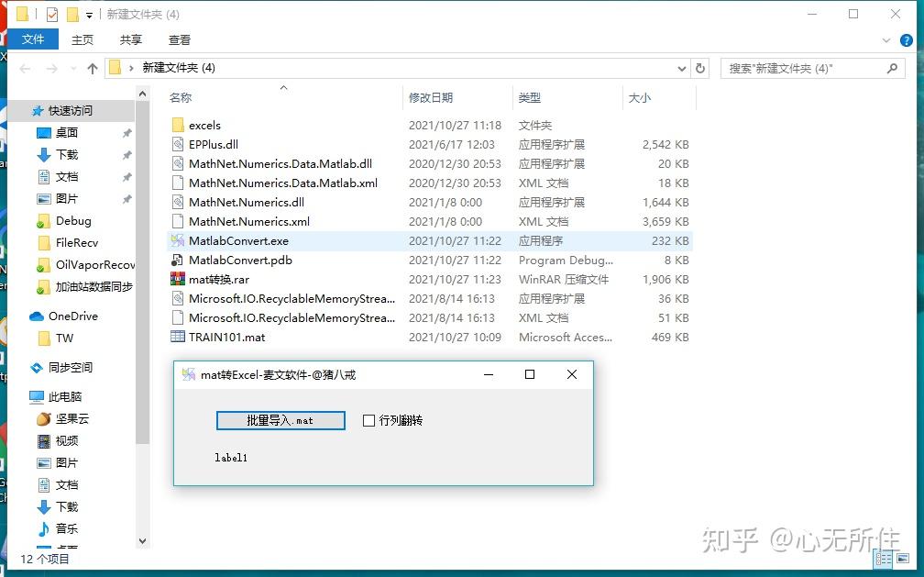This screenshot has height=577, width=924.
Task: Expand the 此电脑 tree entry
Action: click(22, 396)
